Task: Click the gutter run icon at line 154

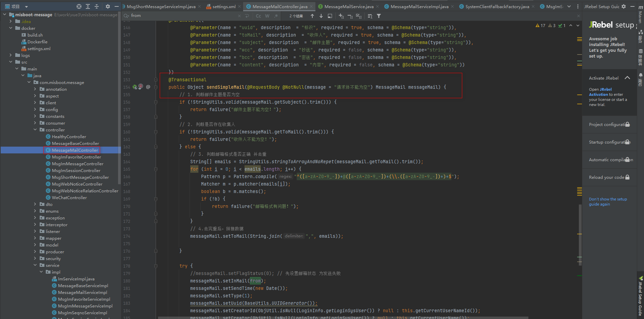Action: [x=135, y=87]
